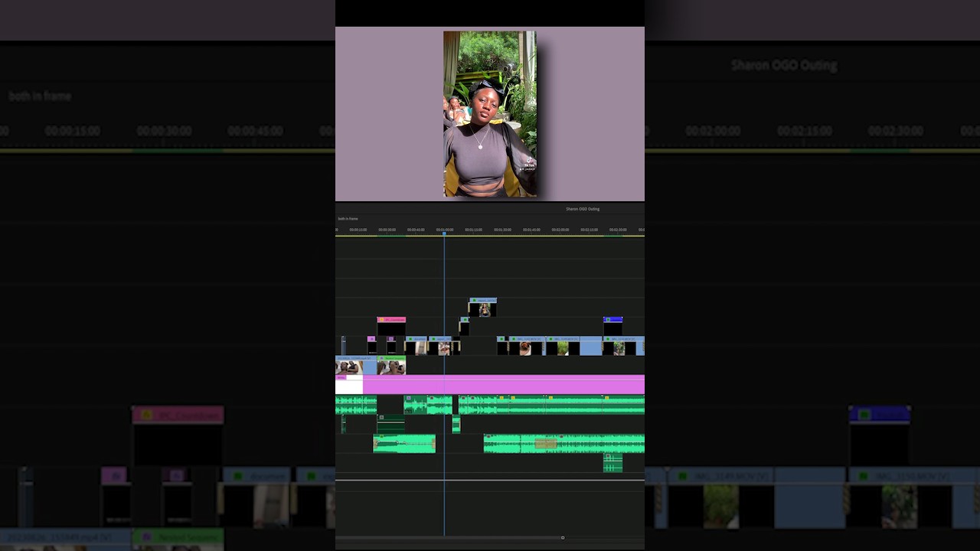
Task: Click the 00:02:00:00 mark on the time ruler
Action: click(x=560, y=230)
